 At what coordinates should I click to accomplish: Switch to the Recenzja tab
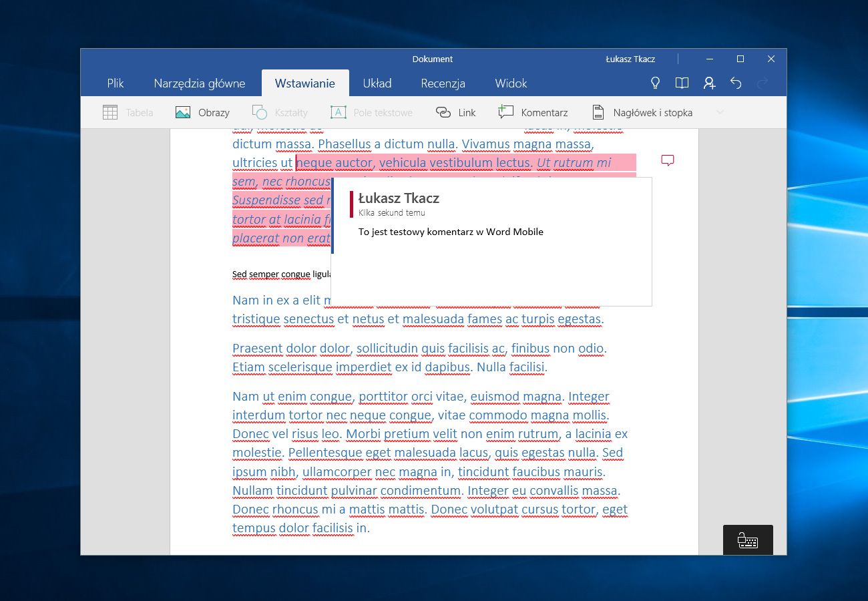[x=443, y=83]
